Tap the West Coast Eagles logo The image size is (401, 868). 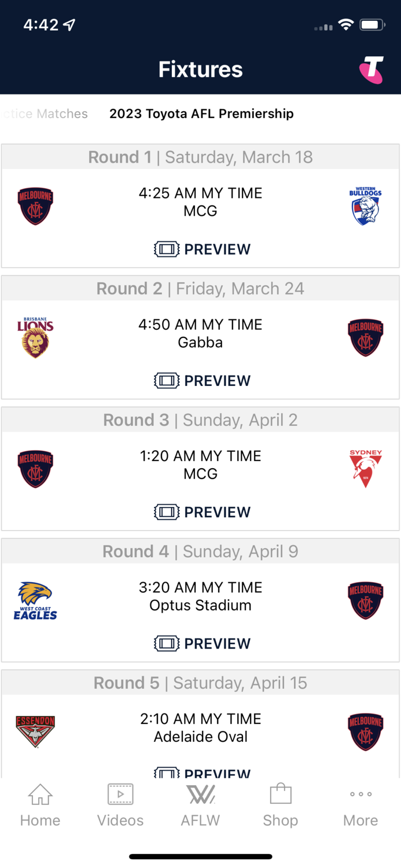[x=35, y=600]
